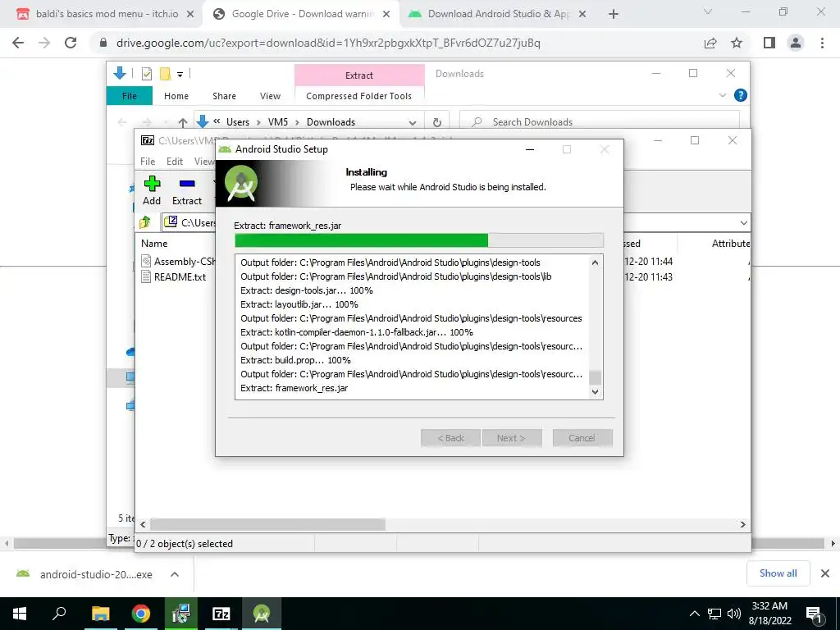
Task: Click the 7-Zip Extract toolbar icon
Action: click(x=186, y=190)
